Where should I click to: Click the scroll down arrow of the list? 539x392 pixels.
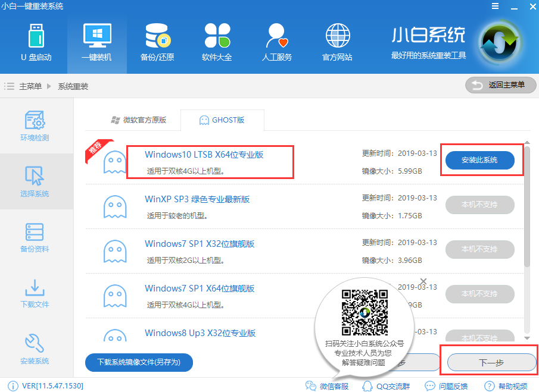pos(527,338)
